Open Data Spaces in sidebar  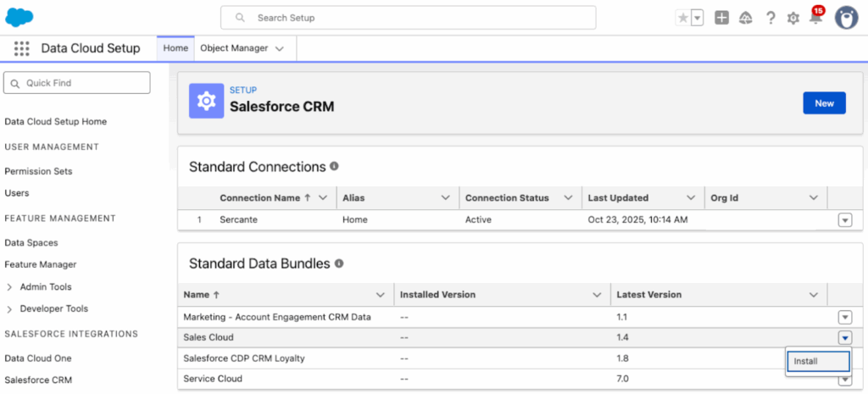[31, 242]
